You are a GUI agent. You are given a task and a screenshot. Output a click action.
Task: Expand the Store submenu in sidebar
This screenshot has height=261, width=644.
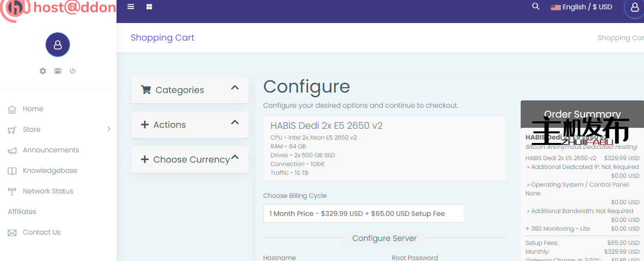coord(109,129)
